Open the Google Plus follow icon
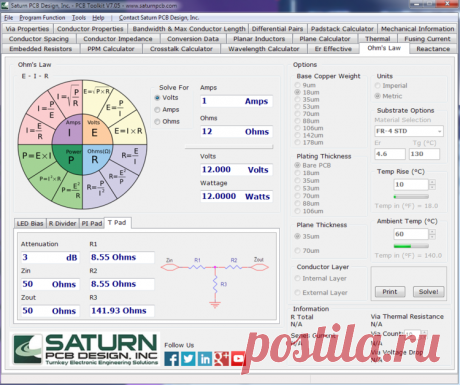 tap(221, 359)
